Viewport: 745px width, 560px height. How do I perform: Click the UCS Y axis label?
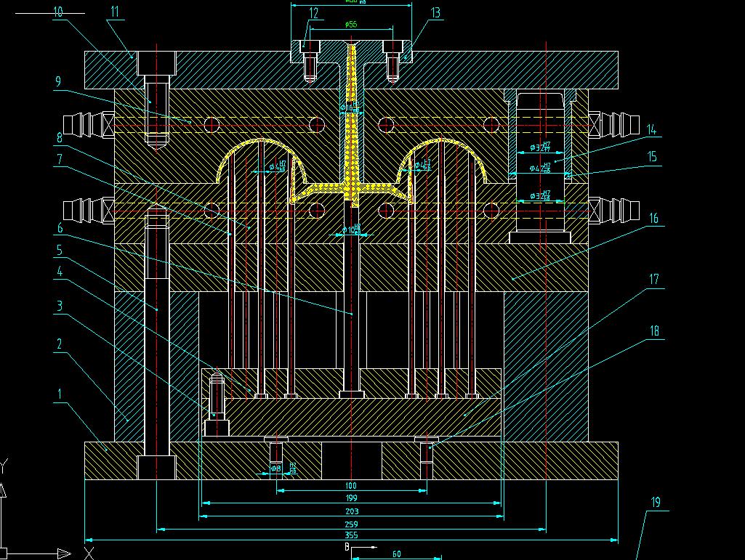pos(4,466)
